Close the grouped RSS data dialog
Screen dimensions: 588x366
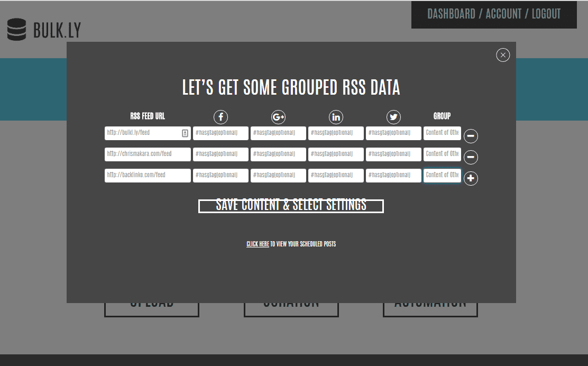click(503, 55)
